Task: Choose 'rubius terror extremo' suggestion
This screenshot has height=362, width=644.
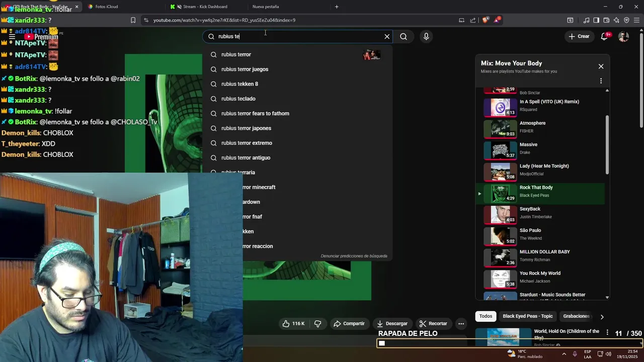Action: [x=297, y=143]
